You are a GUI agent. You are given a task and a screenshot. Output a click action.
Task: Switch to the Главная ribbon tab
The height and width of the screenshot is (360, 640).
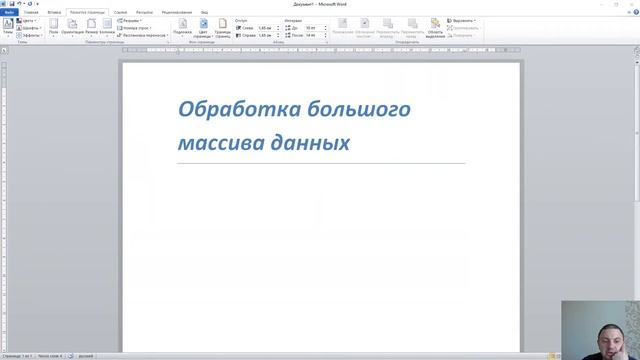pyautogui.click(x=31, y=12)
